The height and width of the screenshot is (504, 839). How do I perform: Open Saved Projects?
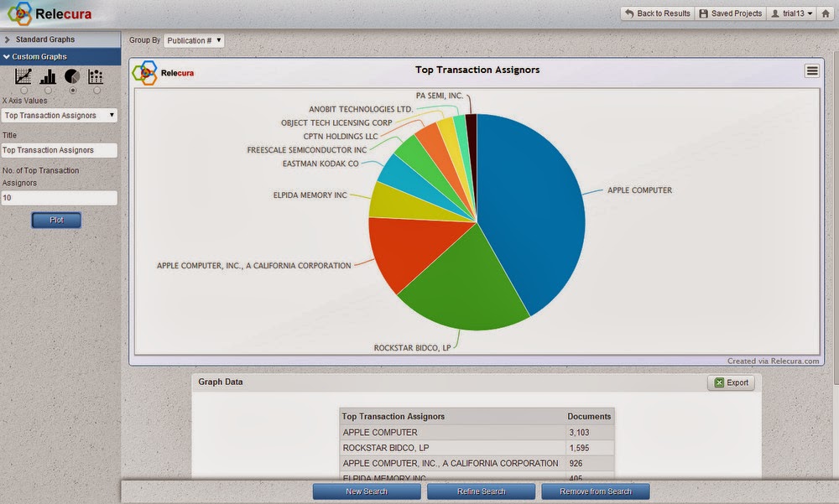(731, 13)
